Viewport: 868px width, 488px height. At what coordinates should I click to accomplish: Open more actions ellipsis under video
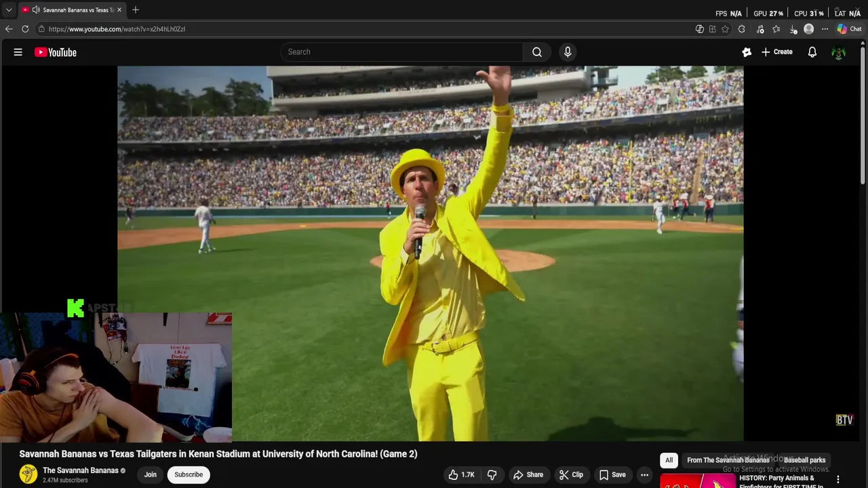(644, 474)
